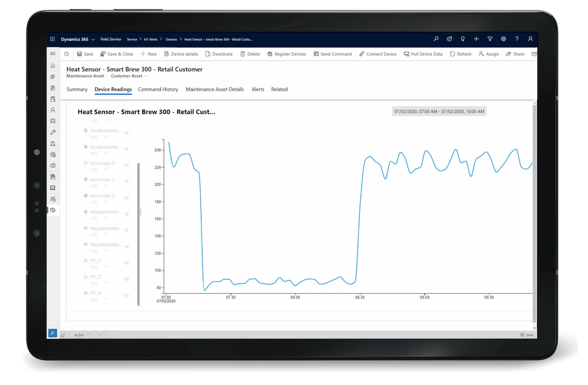Click the Assign command

click(489, 54)
